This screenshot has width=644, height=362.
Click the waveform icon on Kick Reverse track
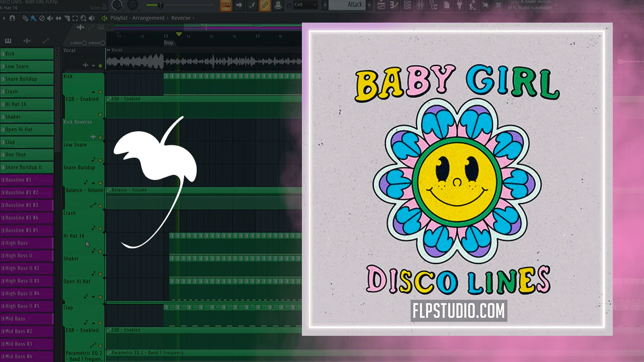tap(93, 136)
